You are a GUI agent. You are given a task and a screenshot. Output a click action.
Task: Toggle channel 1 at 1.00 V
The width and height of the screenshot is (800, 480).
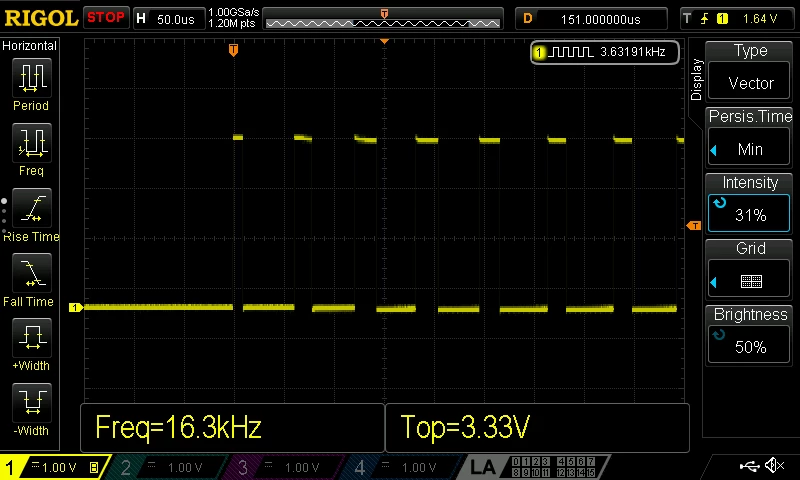point(55,467)
